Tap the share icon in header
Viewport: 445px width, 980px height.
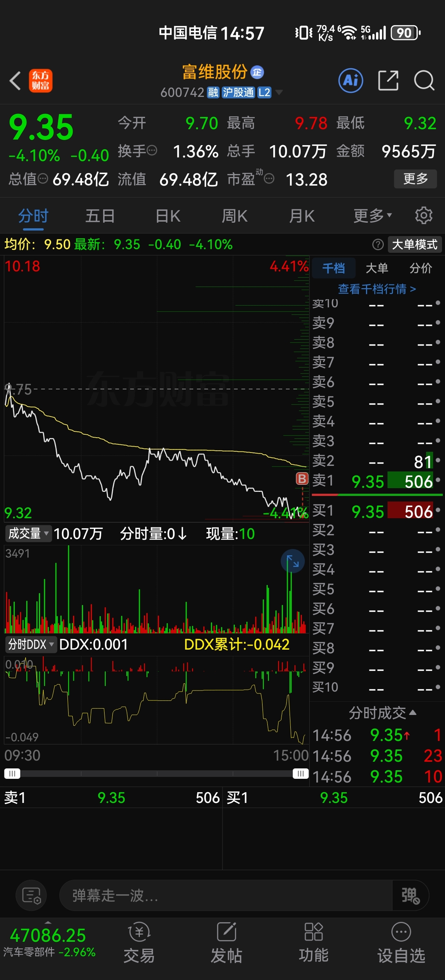(x=388, y=80)
